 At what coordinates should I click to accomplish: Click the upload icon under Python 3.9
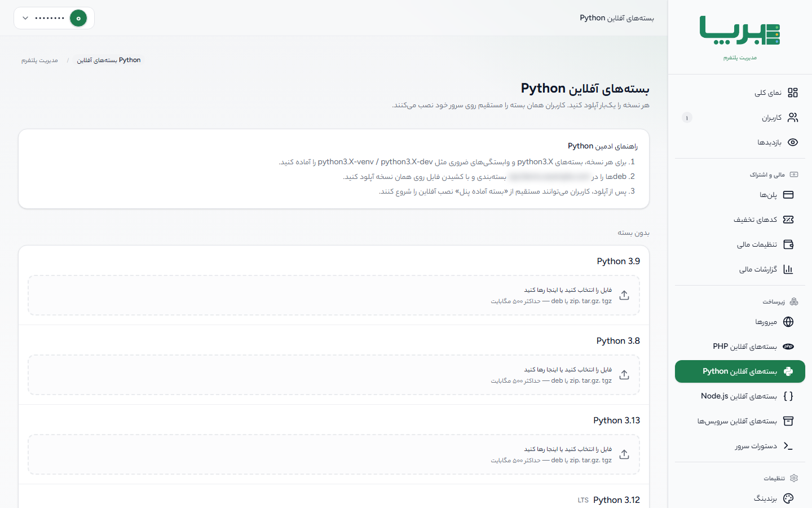(624, 295)
